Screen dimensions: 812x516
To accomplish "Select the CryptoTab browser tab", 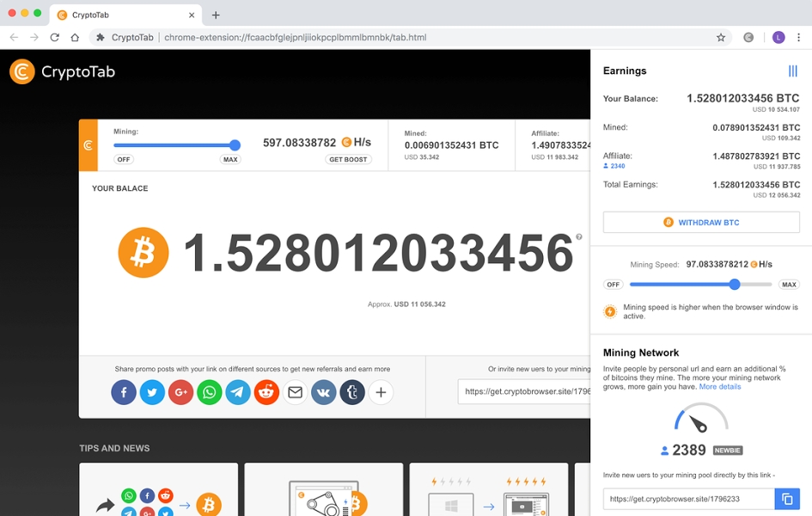I will (x=125, y=15).
